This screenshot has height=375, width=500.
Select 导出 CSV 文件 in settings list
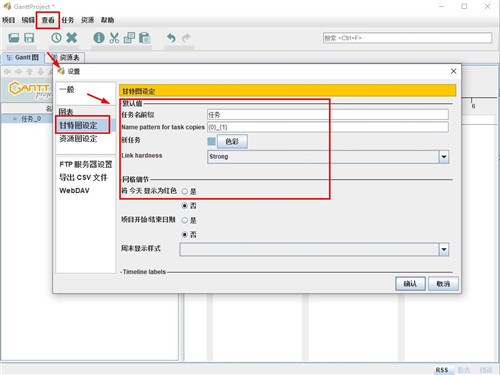(83, 177)
